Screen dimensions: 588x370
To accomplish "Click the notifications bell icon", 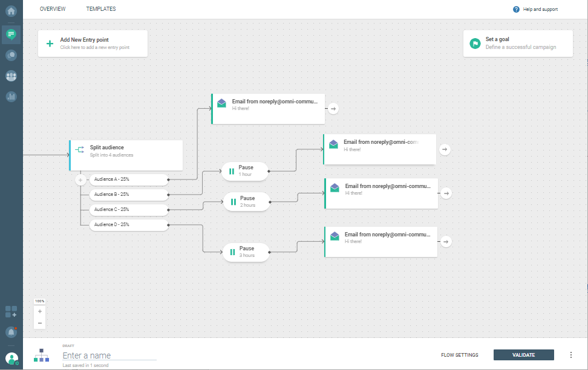I will 11,332.
